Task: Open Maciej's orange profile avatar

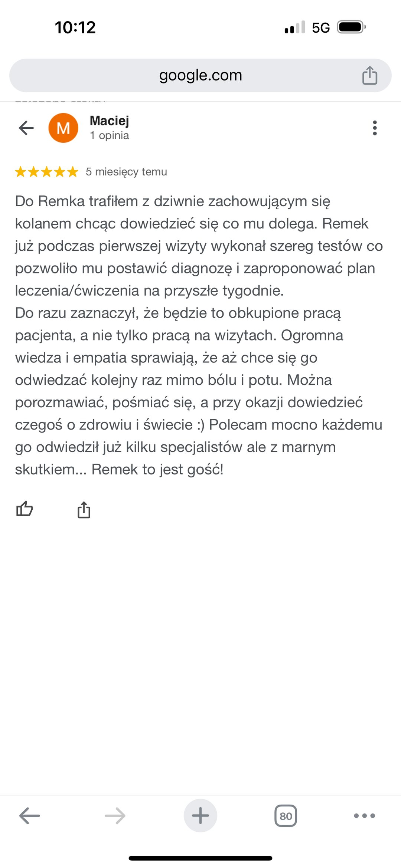Action: (x=63, y=128)
